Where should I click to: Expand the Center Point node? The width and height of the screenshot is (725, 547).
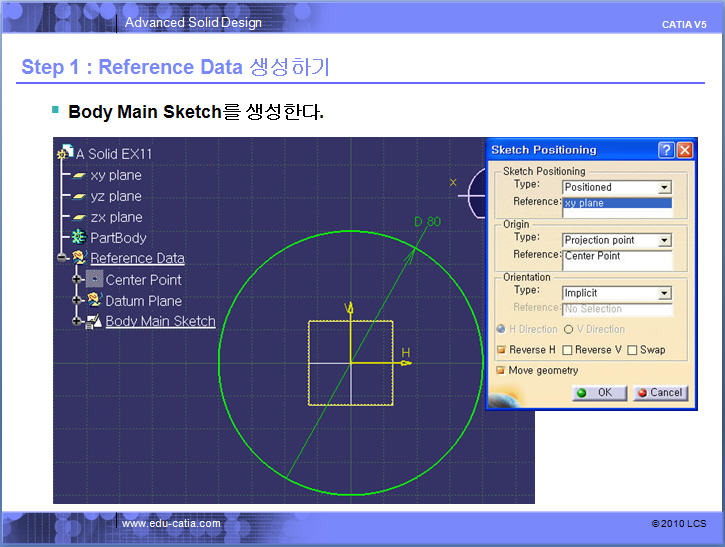click(x=77, y=279)
